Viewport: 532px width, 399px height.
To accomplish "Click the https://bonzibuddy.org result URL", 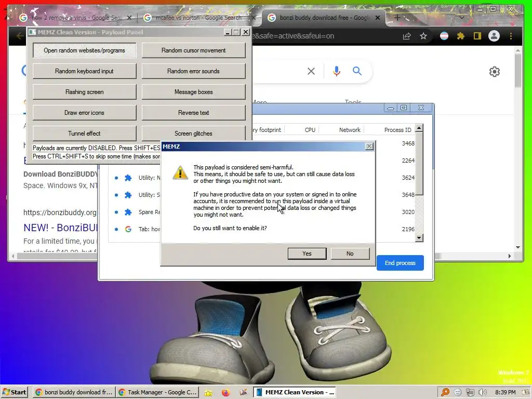I will (60, 212).
